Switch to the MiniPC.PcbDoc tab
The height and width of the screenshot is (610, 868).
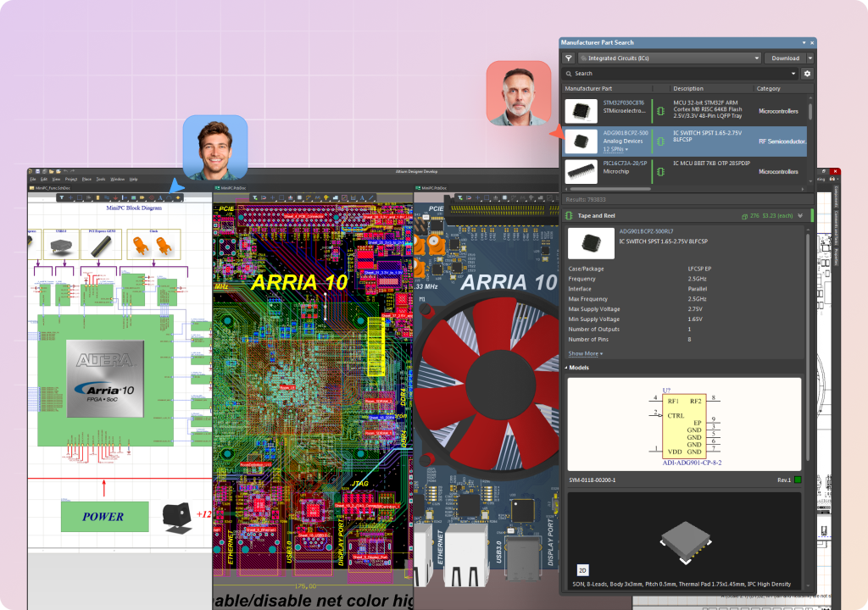[x=232, y=188]
